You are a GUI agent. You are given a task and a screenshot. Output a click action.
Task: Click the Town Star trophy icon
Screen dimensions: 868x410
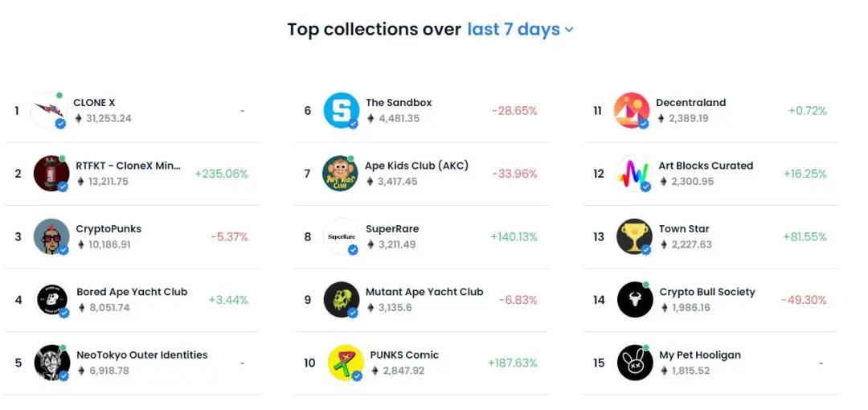[633, 236]
